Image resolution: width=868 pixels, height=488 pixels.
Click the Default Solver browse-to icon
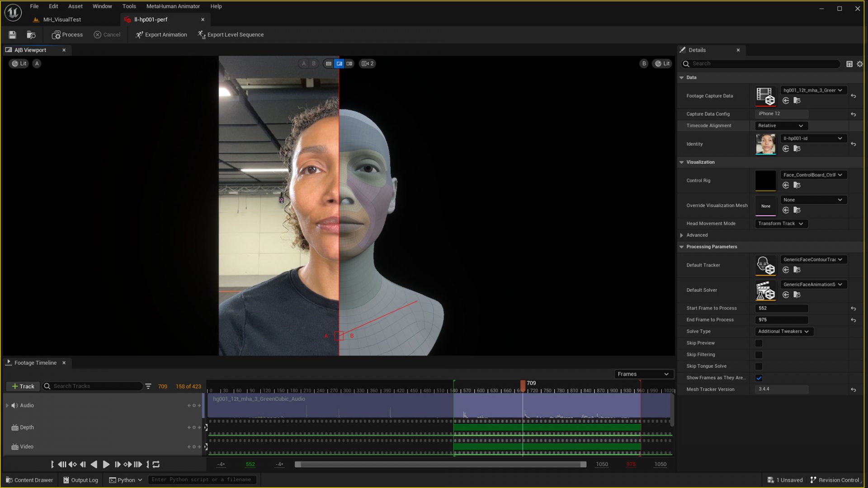click(797, 295)
